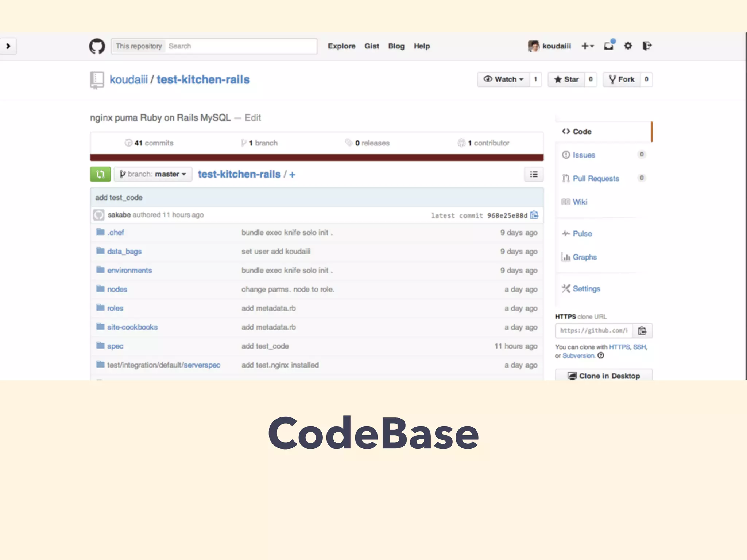The width and height of the screenshot is (747, 560).
Task: Open koudaiii user profile avatar
Action: click(x=533, y=46)
